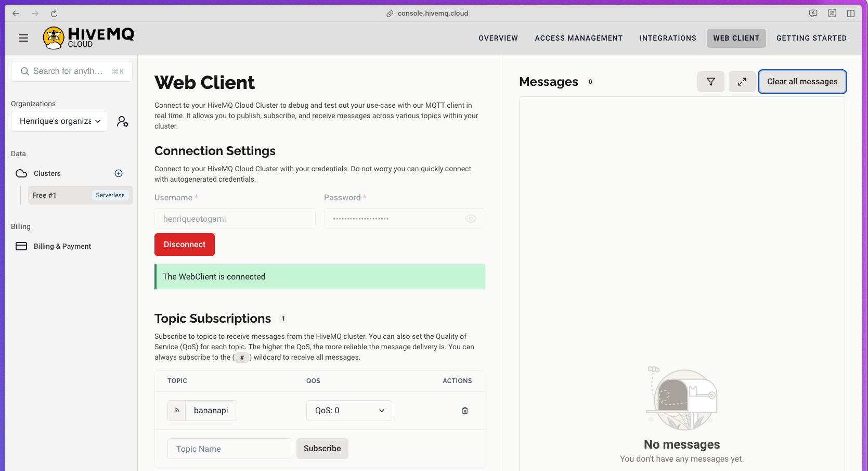Viewport: 868px width, 471px height.
Task: Focus the Search for anything field
Action: point(72,71)
